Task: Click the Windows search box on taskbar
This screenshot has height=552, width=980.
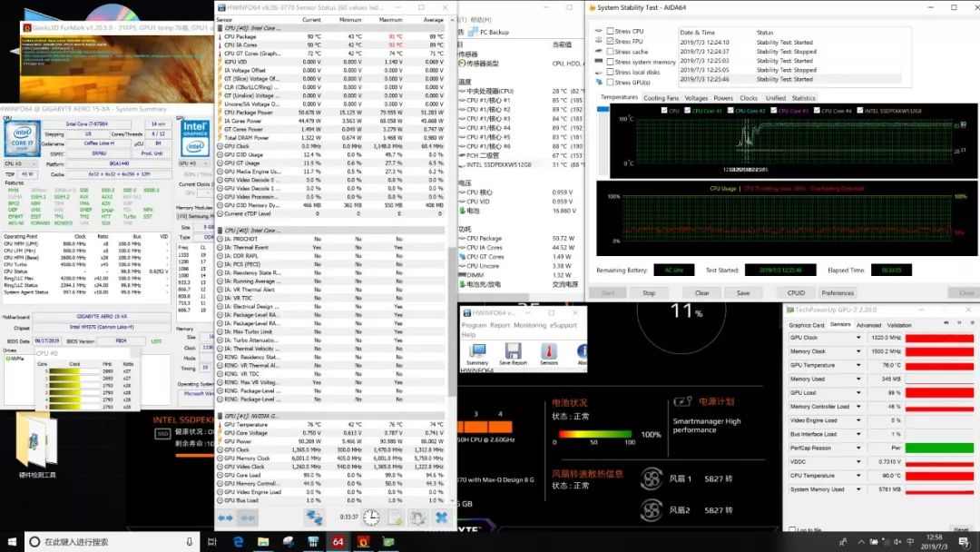Action: pyautogui.click(x=109, y=542)
